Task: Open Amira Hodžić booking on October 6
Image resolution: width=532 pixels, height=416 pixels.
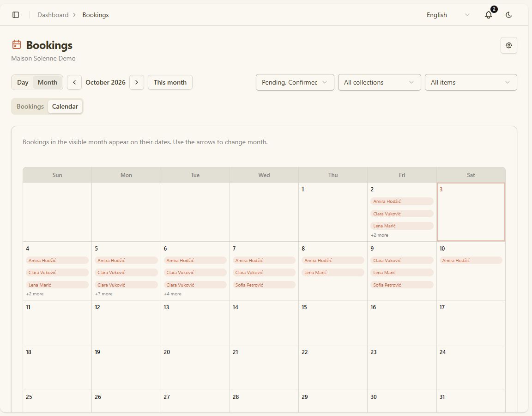Action: coord(195,261)
